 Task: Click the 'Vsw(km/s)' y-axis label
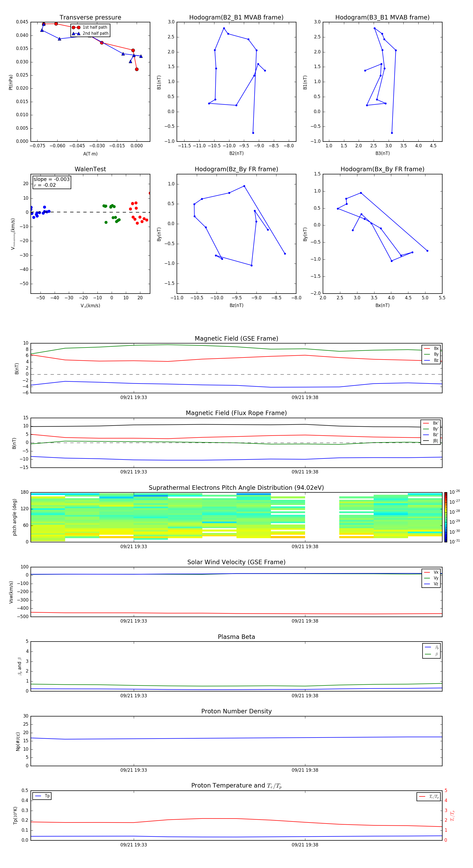coord(11,592)
